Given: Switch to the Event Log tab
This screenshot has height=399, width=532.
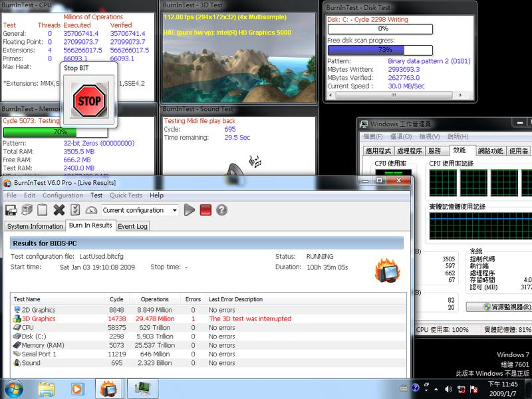Looking at the screenshot, I should tap(132, 226).
